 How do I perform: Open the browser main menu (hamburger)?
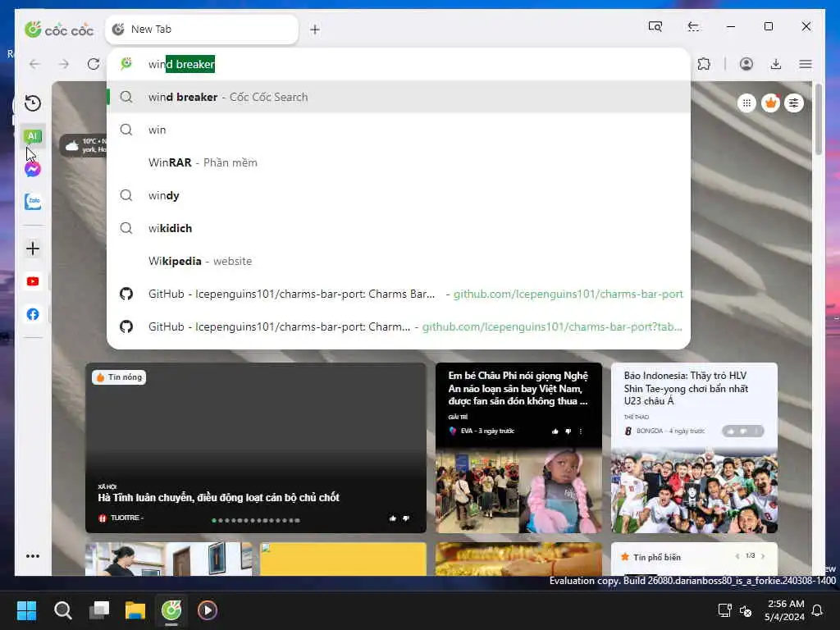click(806, 64)
